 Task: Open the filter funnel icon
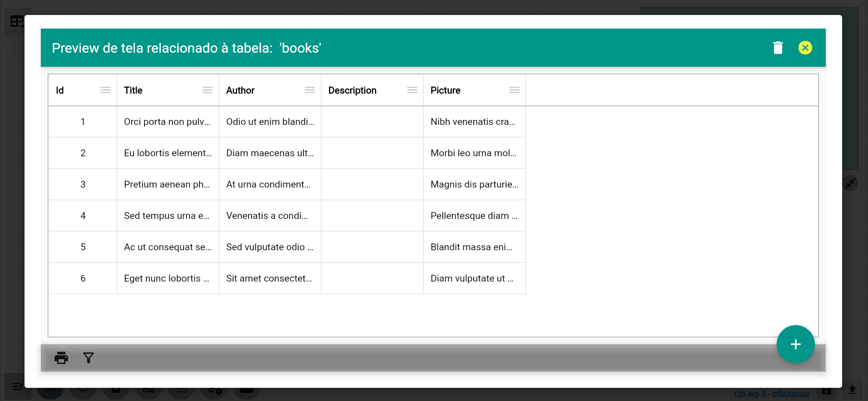pyautogui.click(x=89, y=358)
